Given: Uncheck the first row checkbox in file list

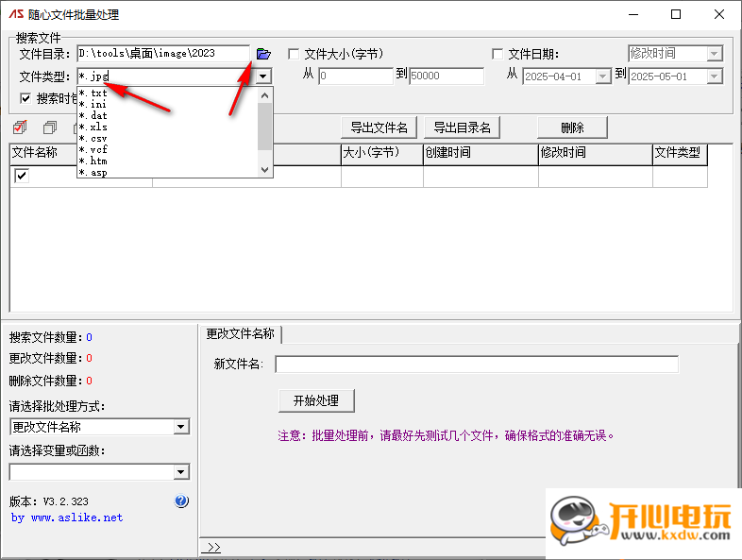Looking at the screenshot, I should coord(22,176).
